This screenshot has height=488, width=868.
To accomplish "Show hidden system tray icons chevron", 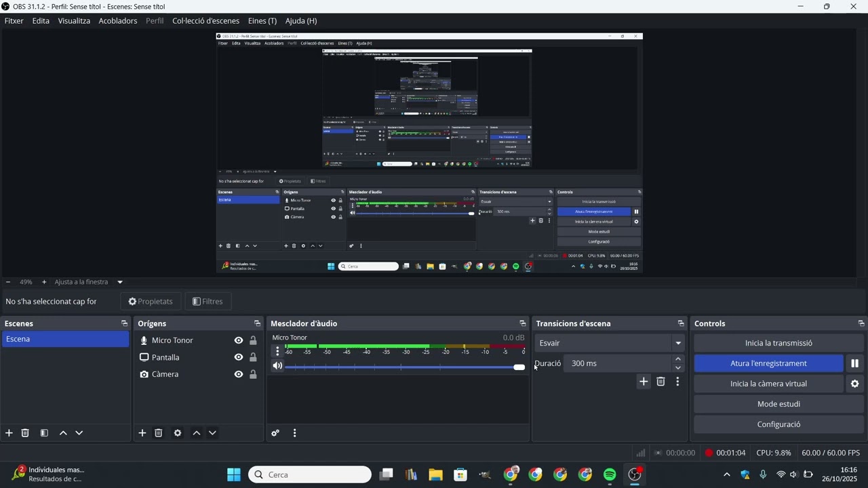I will pyautogui.click(x=727, y=474).
